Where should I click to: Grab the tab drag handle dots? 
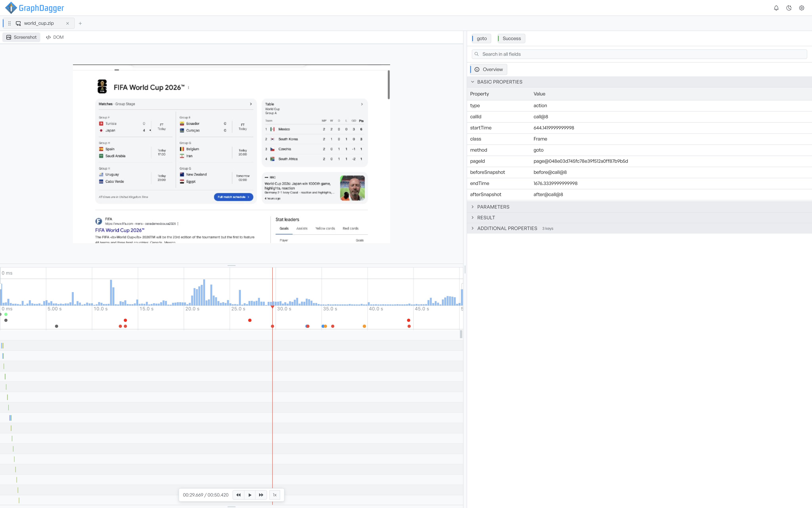(9, 23)
